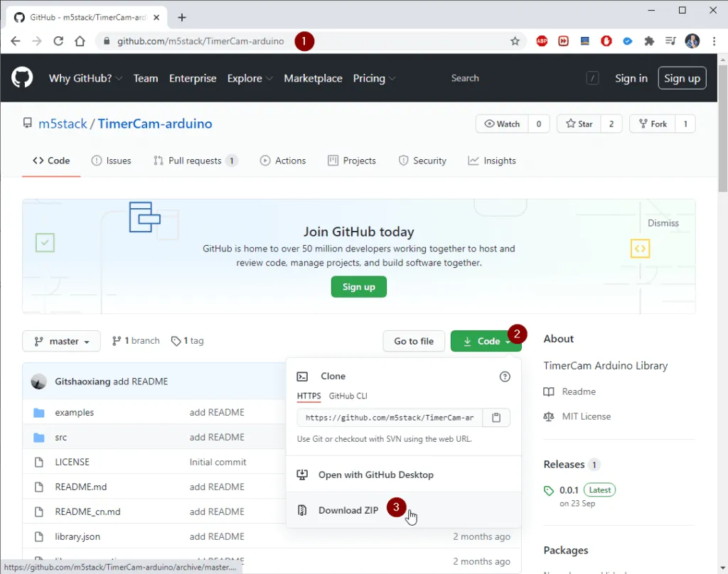Open clone help via question mark icon
728x574 pixels.
(x=505, y=377)
